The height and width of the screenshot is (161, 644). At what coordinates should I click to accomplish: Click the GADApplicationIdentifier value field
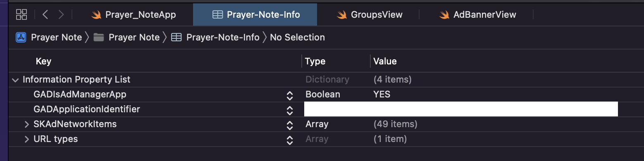click(x=461, y=109)
